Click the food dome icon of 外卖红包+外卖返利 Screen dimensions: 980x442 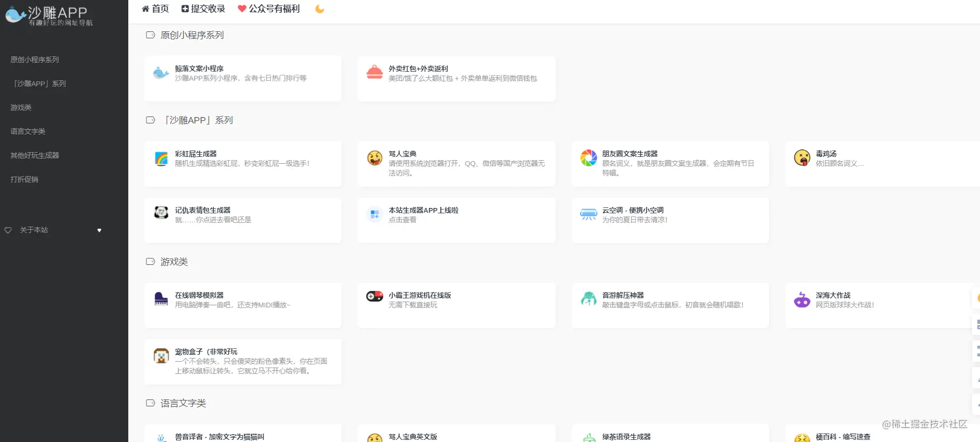click(375, 72)
